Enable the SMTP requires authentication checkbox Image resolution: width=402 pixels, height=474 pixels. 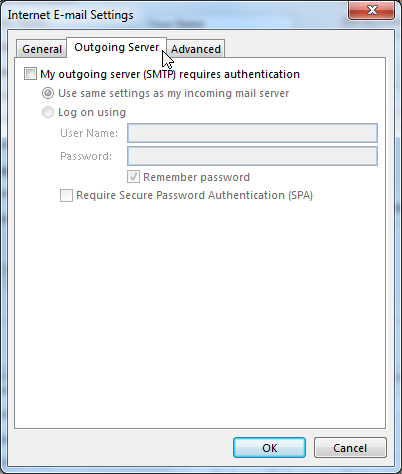pos(30,74)
